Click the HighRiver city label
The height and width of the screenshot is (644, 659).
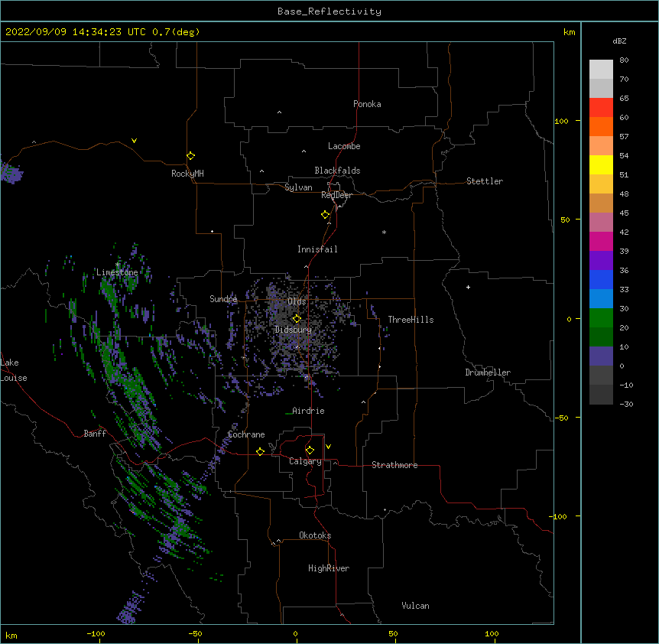click(329, 568)
